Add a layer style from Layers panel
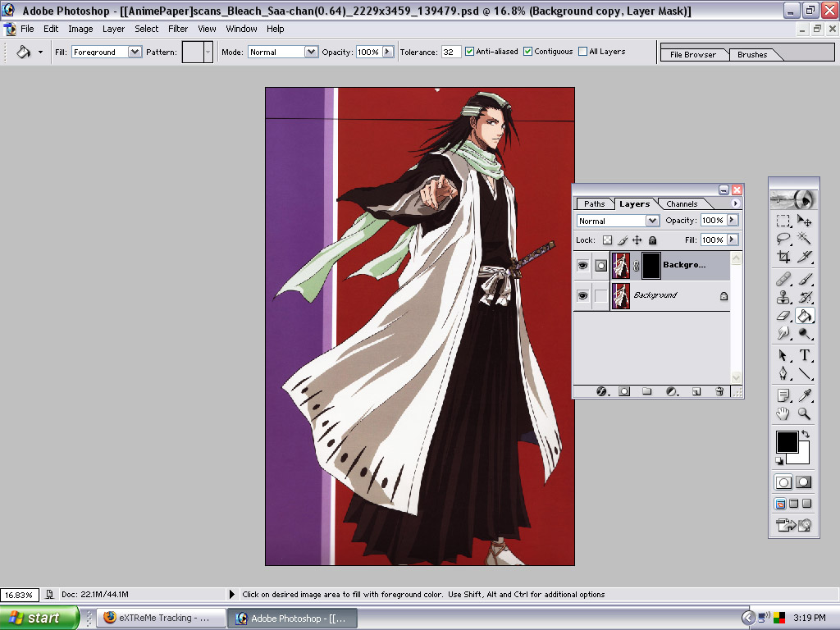The image size is (840, 630). 601,391
